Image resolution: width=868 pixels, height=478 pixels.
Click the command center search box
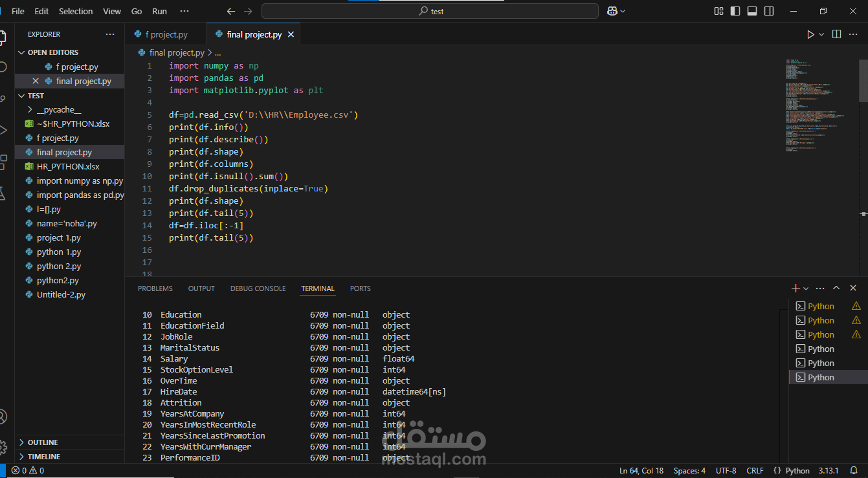coord(430,11)
